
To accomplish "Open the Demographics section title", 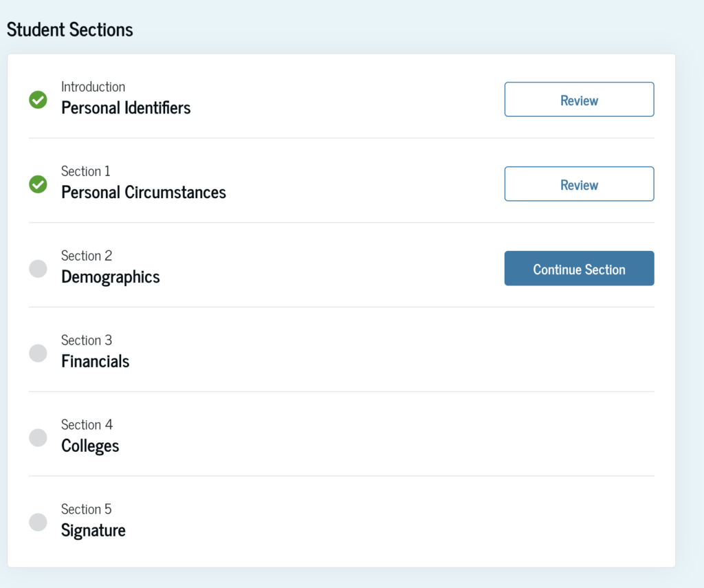I will [111, 277].
